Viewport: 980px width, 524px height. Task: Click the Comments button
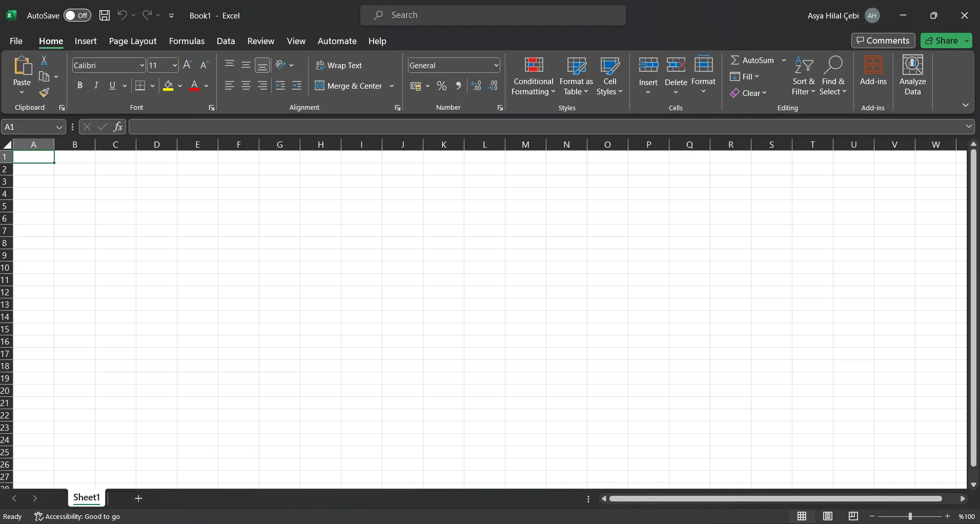(883, 41)
